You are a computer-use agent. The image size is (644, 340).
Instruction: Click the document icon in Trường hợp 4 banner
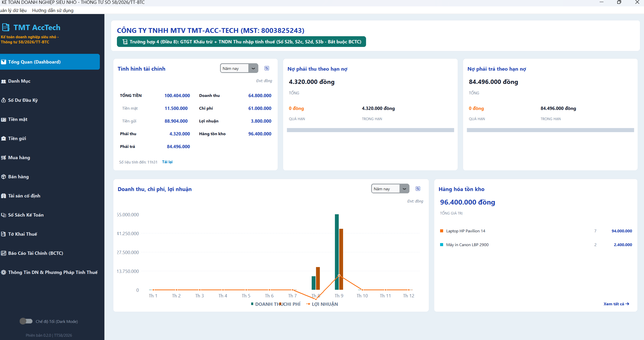[x=125, y=42]
